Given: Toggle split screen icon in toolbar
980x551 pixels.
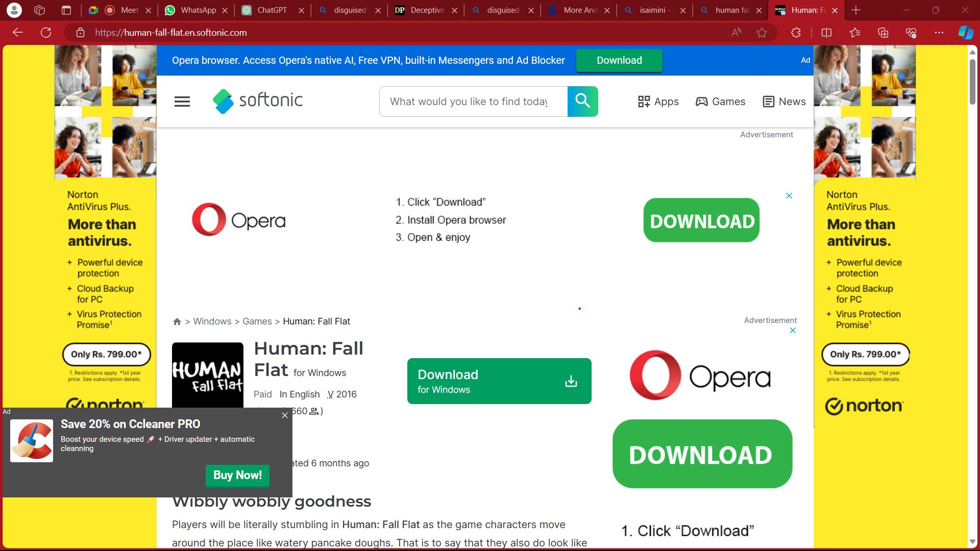Looking at the screenshot, I should click(826, 33).
